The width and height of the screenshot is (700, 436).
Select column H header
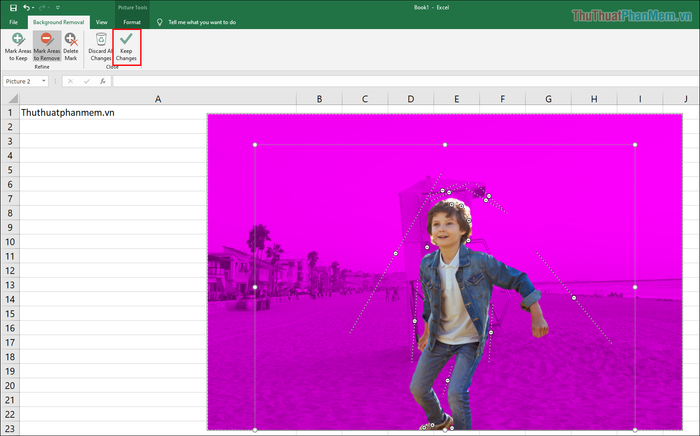(x=594, y=99)
